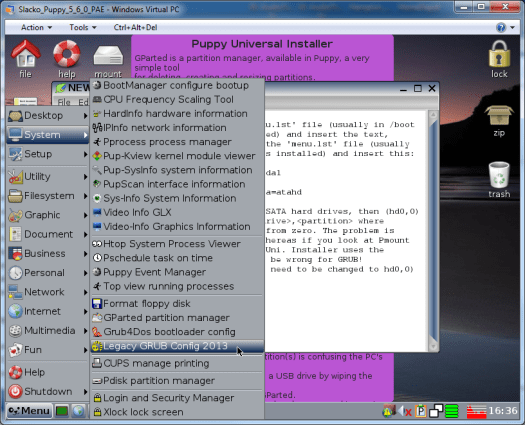This screenshot has width=525, height=425.
Task: Click the network monitors tray icon
Action: pyautogui.click(x=436, y=411)
